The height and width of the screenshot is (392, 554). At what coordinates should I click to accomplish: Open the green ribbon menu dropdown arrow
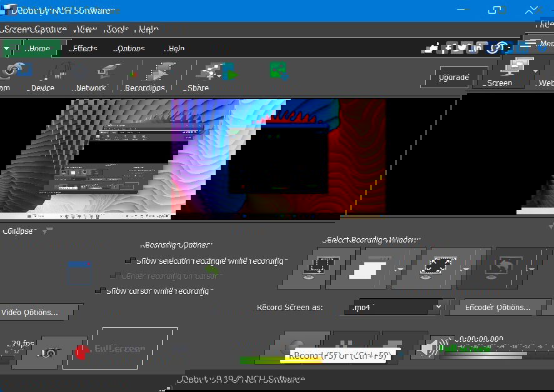point(7,48)
